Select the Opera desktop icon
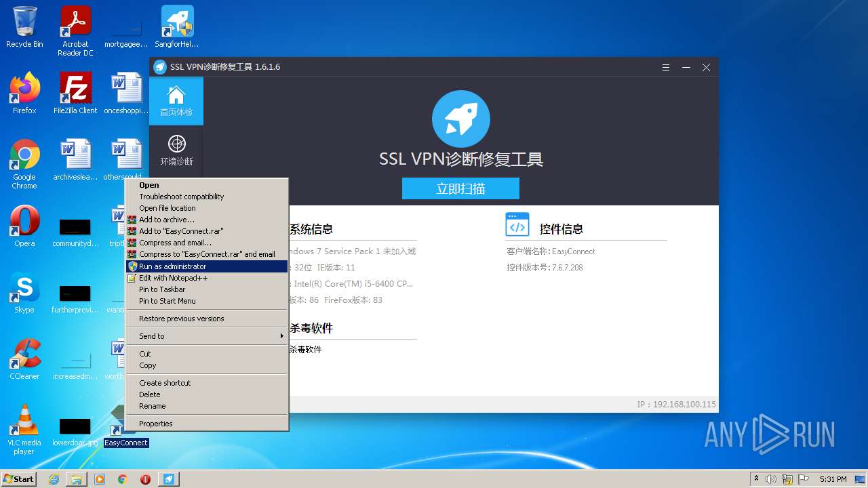 pyautogui.click(x=24, y=226)
